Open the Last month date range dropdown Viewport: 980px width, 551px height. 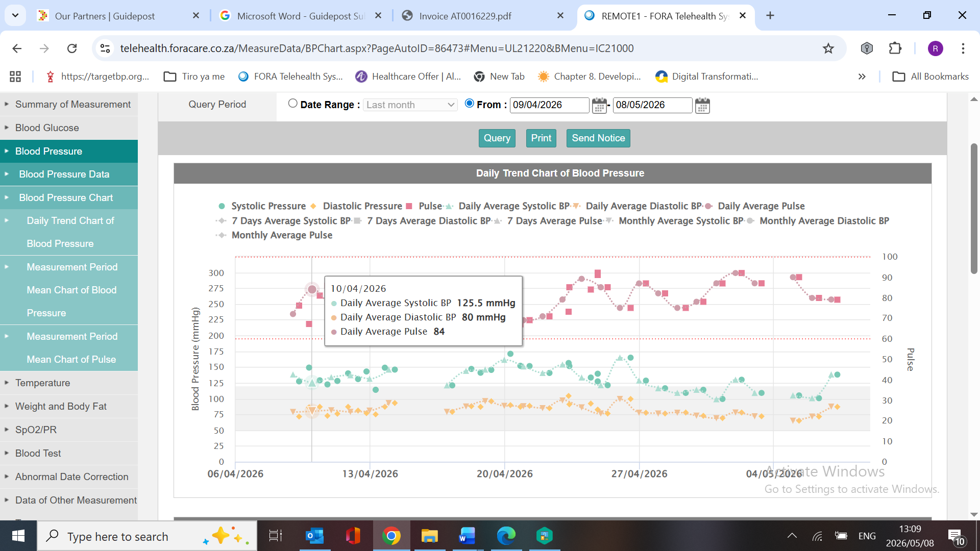[410, 105]
